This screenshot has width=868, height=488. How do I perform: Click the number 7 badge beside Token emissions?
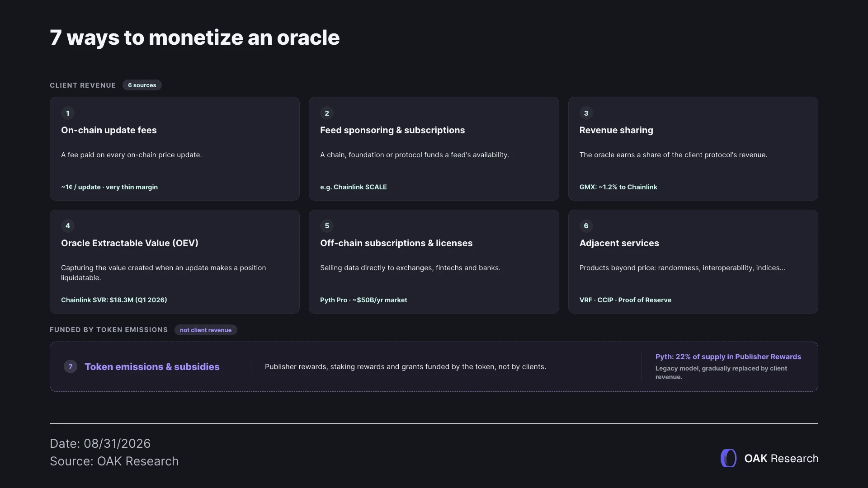pos(71,367)
